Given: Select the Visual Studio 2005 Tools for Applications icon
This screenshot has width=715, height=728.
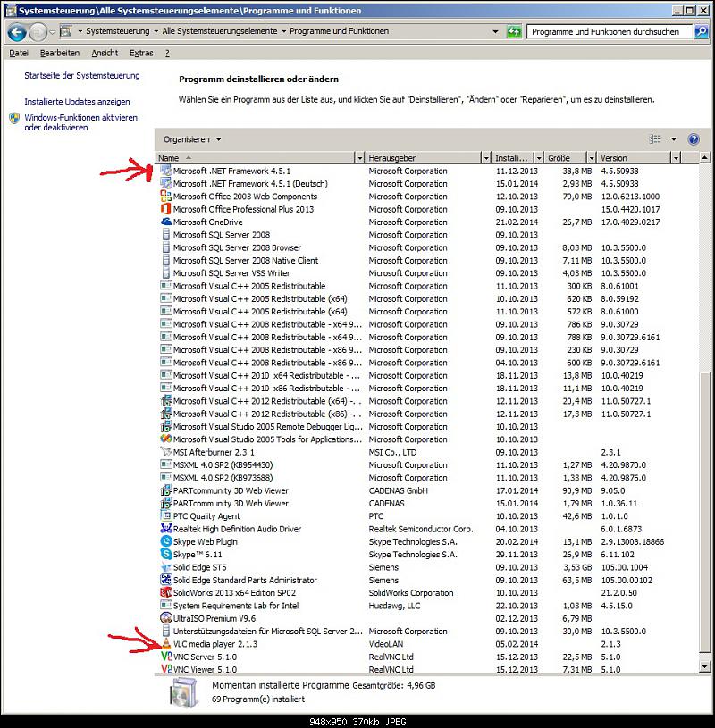Looking at the screenshot, I should 166,439.
